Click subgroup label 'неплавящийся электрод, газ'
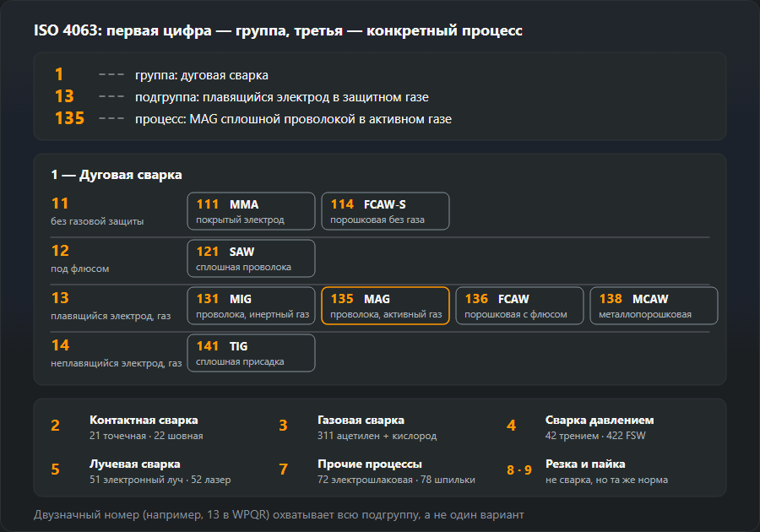This screenshot has width=760, height=532. pyautogui.click(x=117, y=363)
